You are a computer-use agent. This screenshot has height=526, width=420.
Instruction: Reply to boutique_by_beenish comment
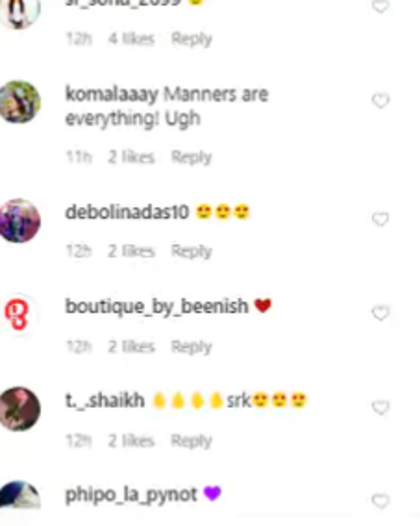tap(192, 347)
